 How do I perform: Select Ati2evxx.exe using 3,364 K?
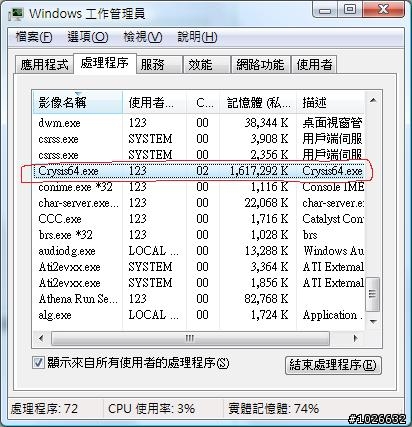pyautogui.click(x=199, y=267)
